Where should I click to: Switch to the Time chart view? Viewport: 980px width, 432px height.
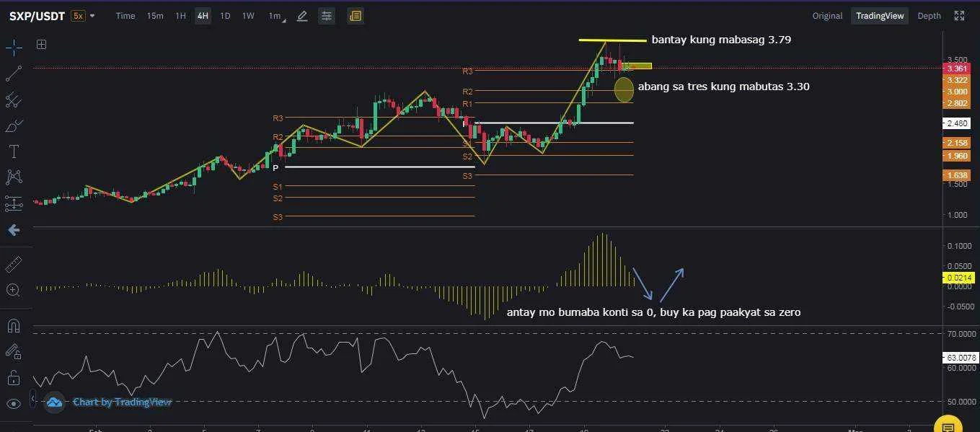click(125, 16)
